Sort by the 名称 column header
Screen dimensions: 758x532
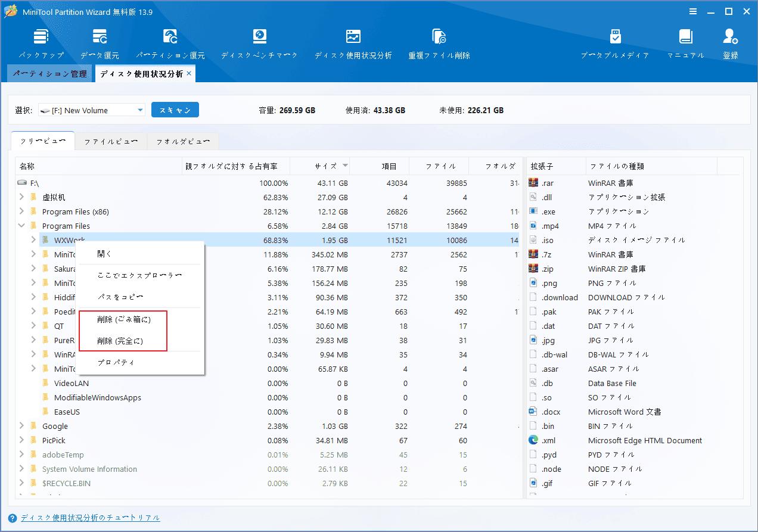click(x=99, y=166)
